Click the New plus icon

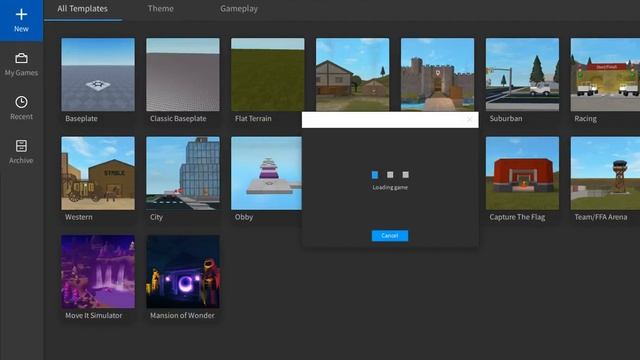(21, 15)
